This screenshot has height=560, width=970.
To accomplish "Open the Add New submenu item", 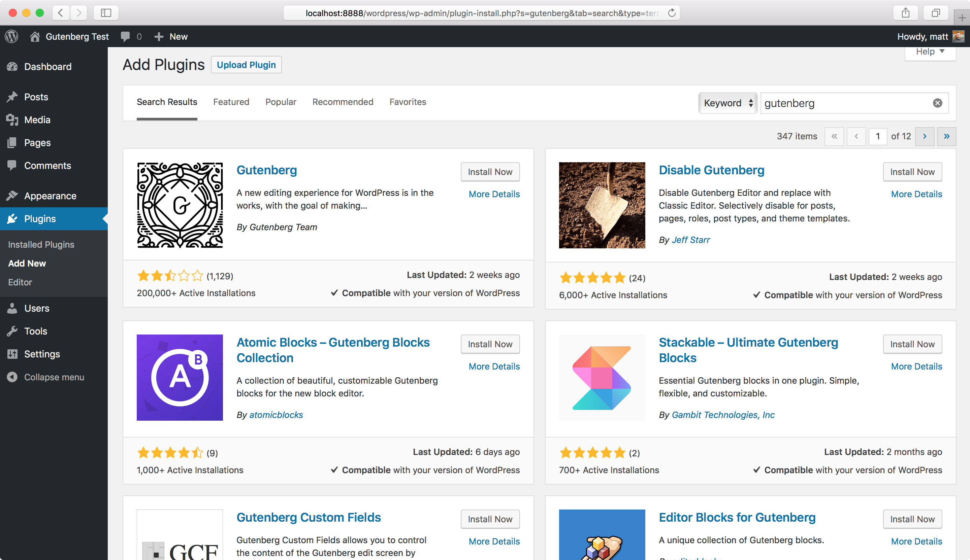I will (x=27, y=264).
